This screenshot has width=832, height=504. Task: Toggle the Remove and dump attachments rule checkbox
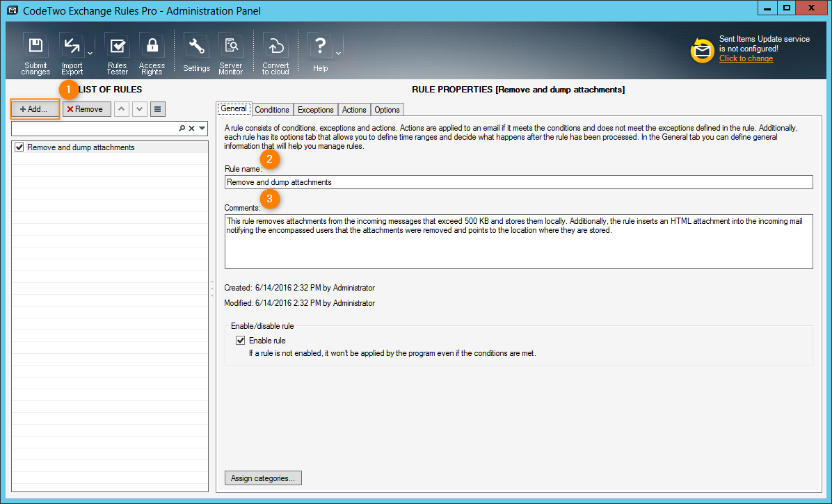(19, 147)
